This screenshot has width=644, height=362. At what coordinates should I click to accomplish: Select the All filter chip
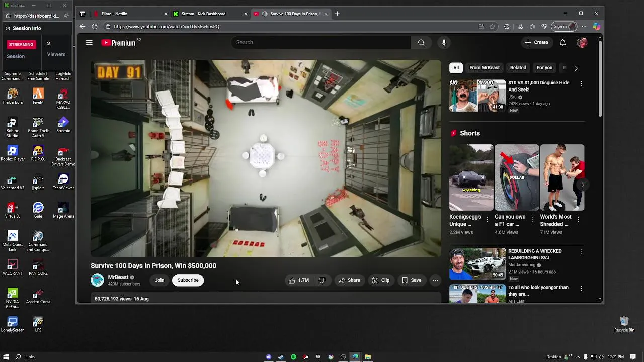(x=456, y=68)
